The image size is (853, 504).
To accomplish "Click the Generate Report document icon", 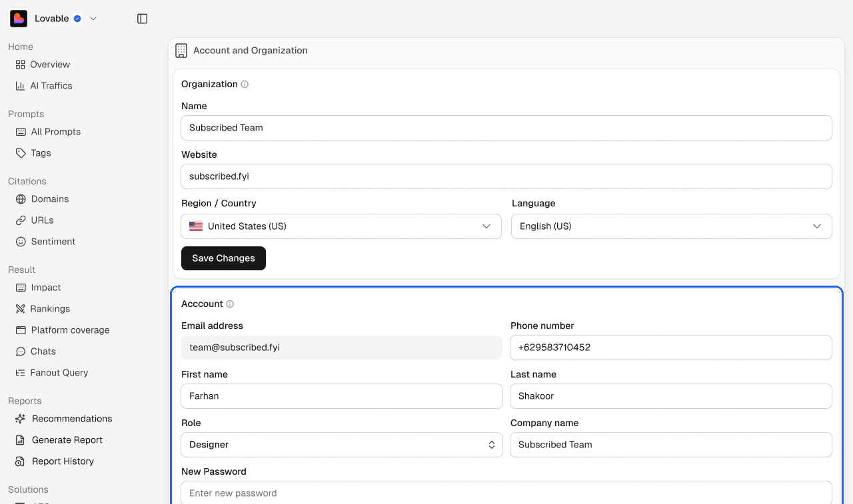I will coord(20,440).
